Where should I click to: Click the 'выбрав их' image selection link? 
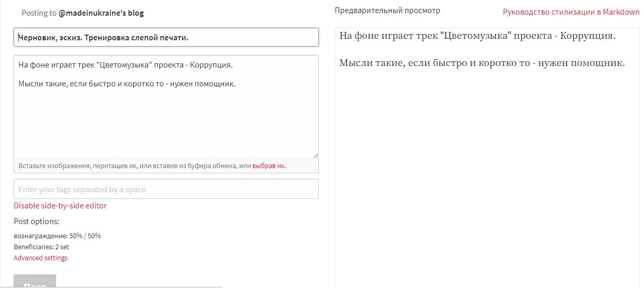[x=269, y=166]
